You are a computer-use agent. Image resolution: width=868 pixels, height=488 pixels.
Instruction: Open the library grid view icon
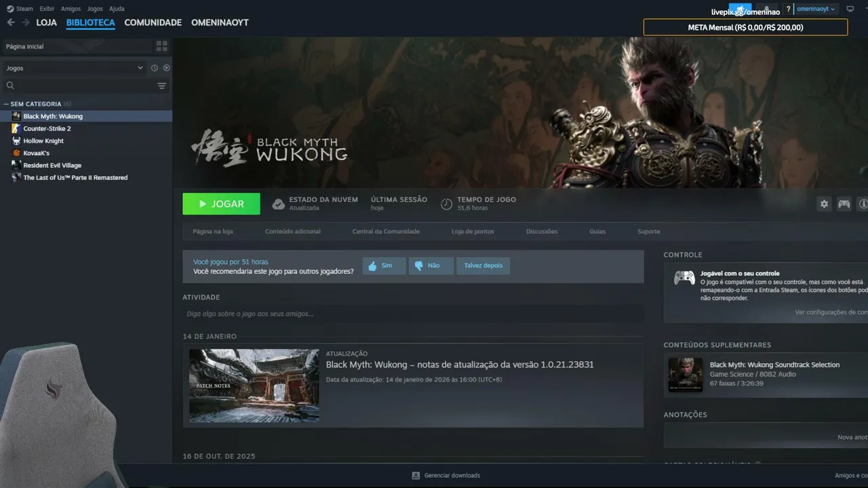coord(161,46)
